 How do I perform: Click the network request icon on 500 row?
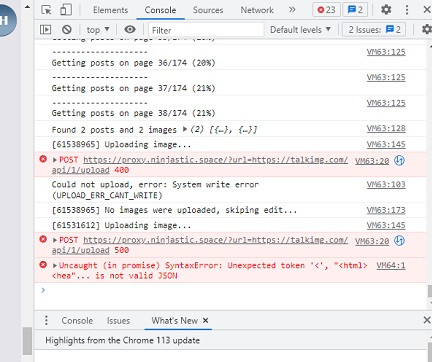(399, 241)
